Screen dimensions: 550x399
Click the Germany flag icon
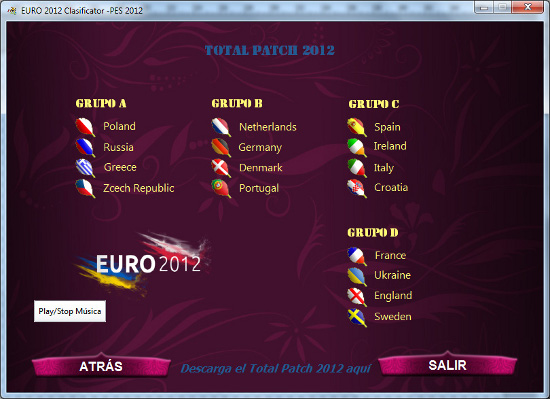click(x=221, y=148)
